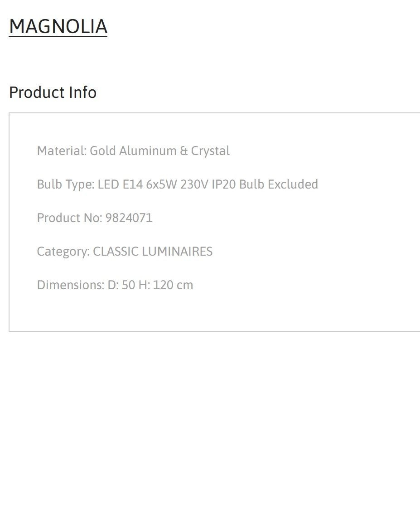Click the Product Info heading

click(53, 92)
